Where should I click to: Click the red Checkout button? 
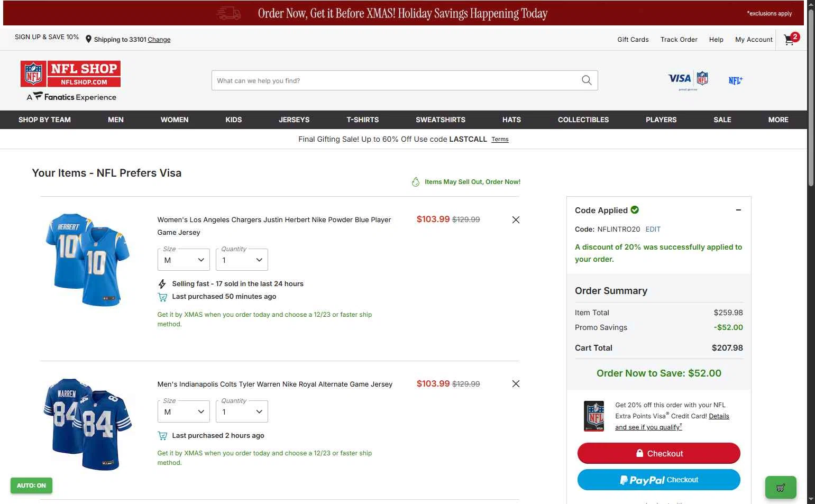pyautogui.click(x=659, y=453)
